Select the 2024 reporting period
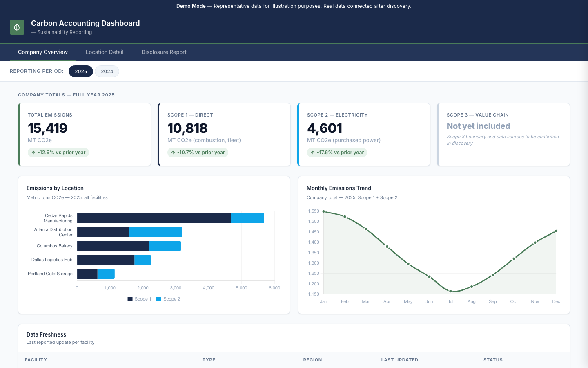The height and width of the screenshot is (368, 588). pyautogui.click(x=107, y=71)
